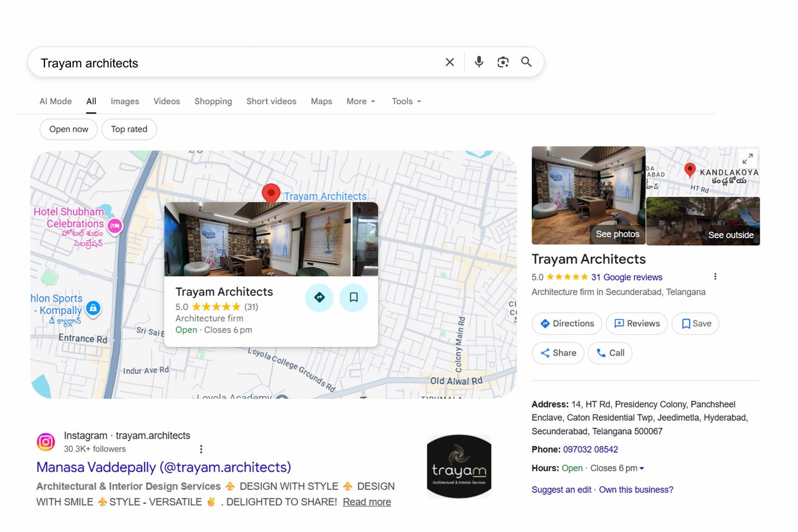
Task: Open the 31 Google reviews link
Action: pos(626,277)
